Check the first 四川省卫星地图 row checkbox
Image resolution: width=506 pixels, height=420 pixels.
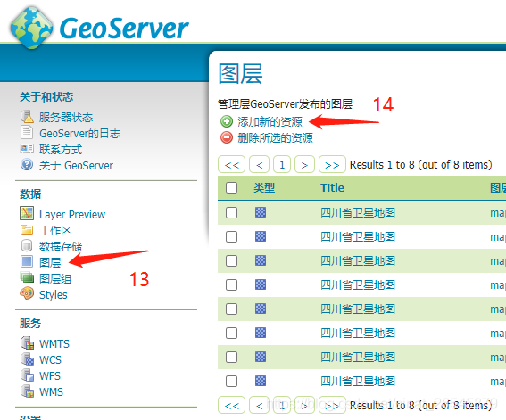(231, 212)
